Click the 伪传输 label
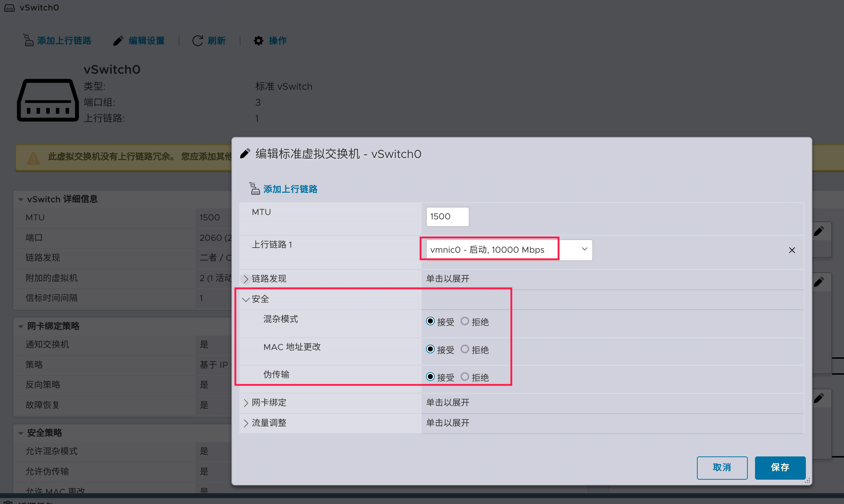The height and width of the screenshot is (504, 844). [x=276, y=374]
